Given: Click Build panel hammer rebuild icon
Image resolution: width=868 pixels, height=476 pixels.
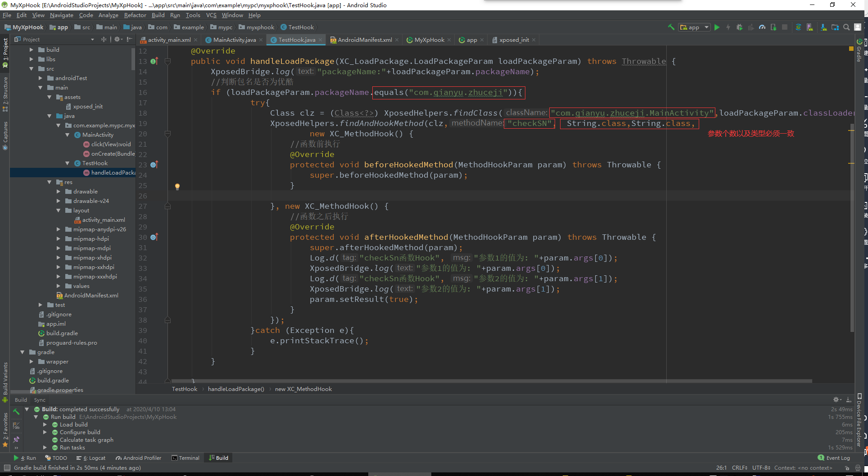Looking at the screenshot, I should point(16,411).
